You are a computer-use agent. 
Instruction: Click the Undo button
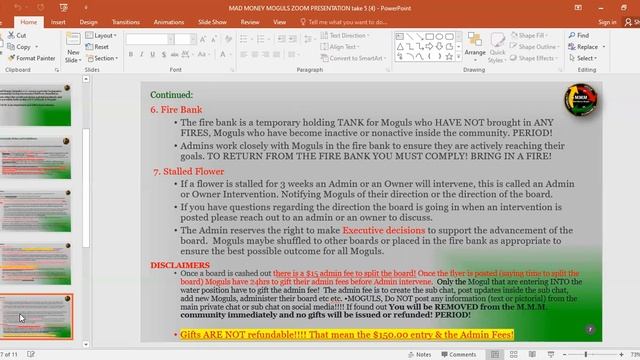pos(18,8)
